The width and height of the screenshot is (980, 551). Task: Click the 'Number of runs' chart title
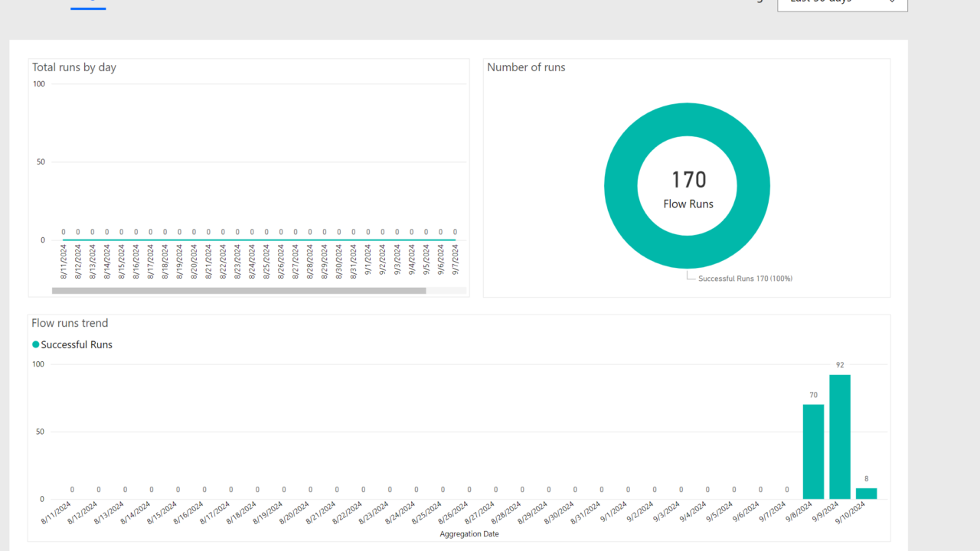526,67
